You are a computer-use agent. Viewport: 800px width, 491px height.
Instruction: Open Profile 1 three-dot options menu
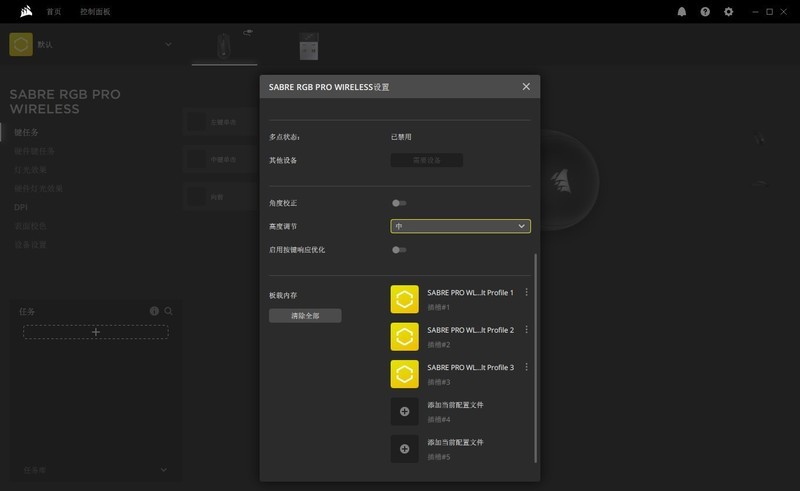(x=527, y=292)
